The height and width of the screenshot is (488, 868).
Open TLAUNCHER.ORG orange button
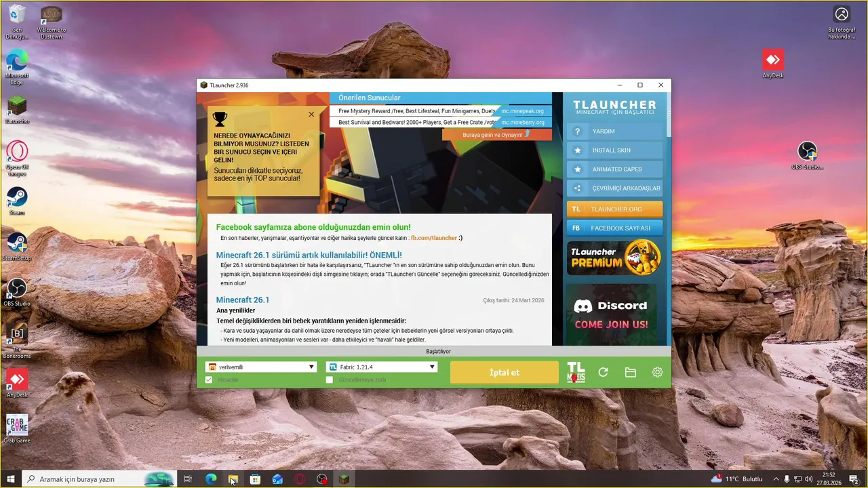point(614,209)
